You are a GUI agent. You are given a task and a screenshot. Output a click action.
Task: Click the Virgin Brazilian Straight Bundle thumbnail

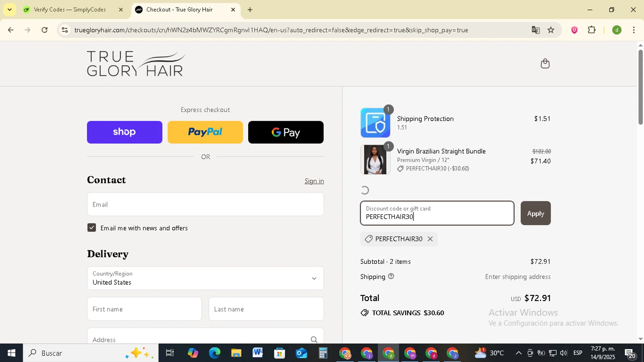(375, 160)
